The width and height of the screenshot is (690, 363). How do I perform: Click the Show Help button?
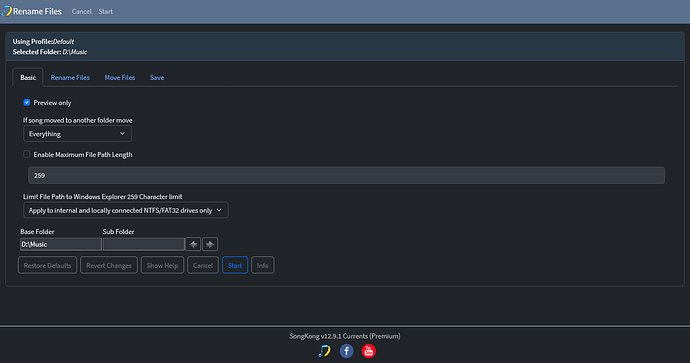[162, 265]
